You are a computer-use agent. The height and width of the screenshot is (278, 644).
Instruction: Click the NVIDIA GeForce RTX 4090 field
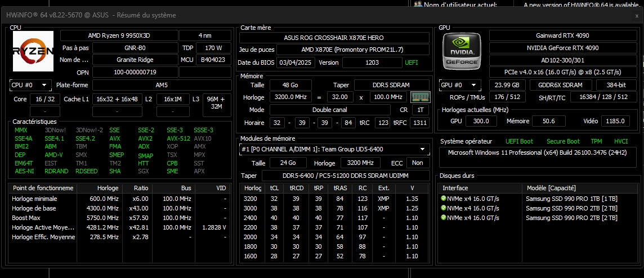click(x=563, y=48)
